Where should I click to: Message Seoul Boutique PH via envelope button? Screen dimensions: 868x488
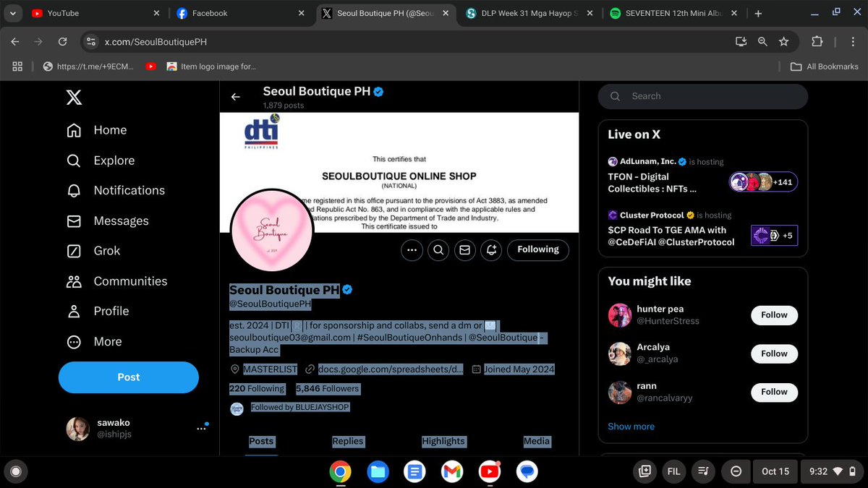click(465, 250)
